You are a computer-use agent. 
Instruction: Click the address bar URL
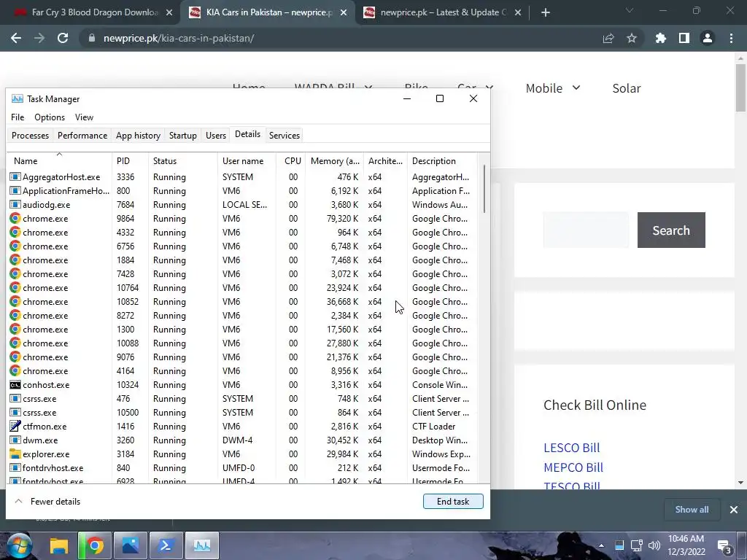pyautogui.click(x=179, y=38)
